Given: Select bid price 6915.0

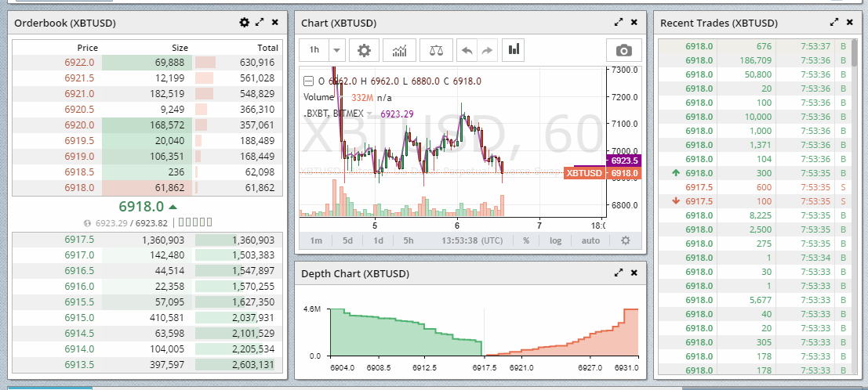Looking at the screenshot, I should tap(79, 317).
